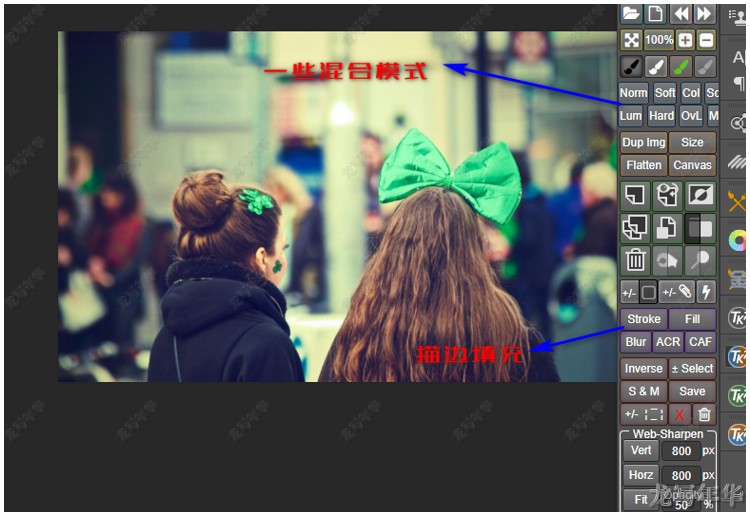Click the +/- paperclip icon
Viewport: 750px width, 516px height.
(677, 292)
